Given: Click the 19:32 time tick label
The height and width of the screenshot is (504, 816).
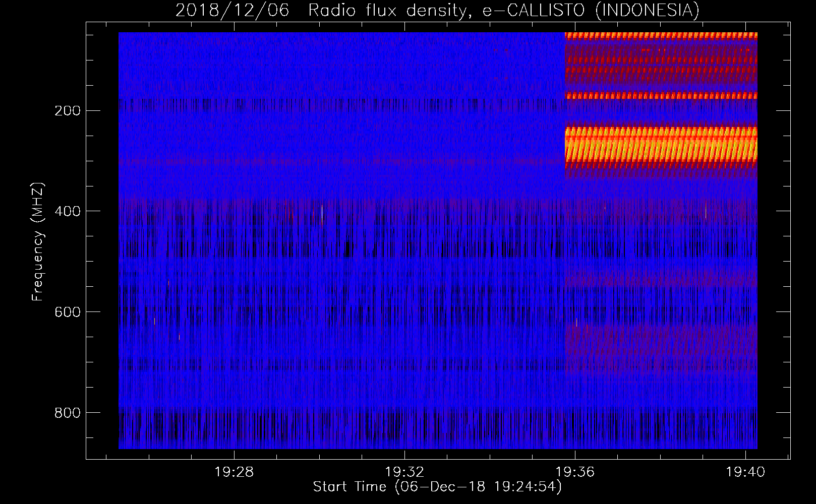Looking at the screenshot, I should pyautogui.click(x=404, y=472).
